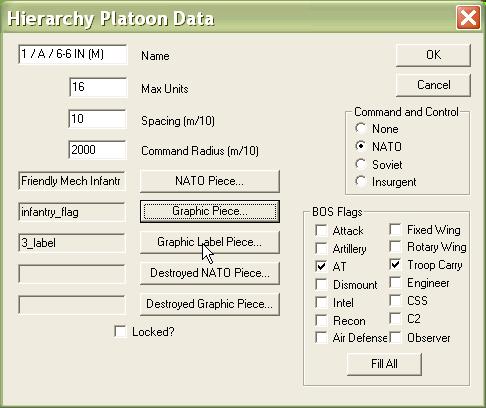Viewport: 486px width, 408px height.
Task: Confirm changes with the OK button
Action: click(x=433, y=55)
